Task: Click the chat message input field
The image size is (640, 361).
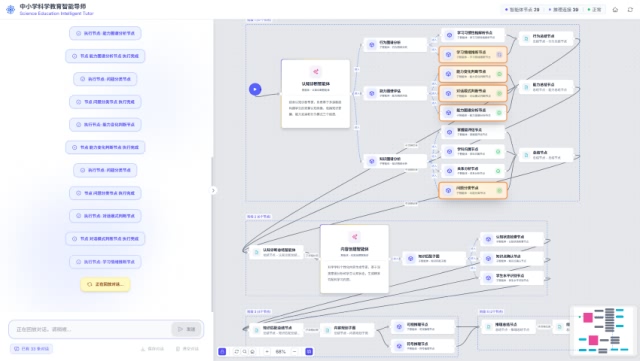Action: tap(90, 329)
